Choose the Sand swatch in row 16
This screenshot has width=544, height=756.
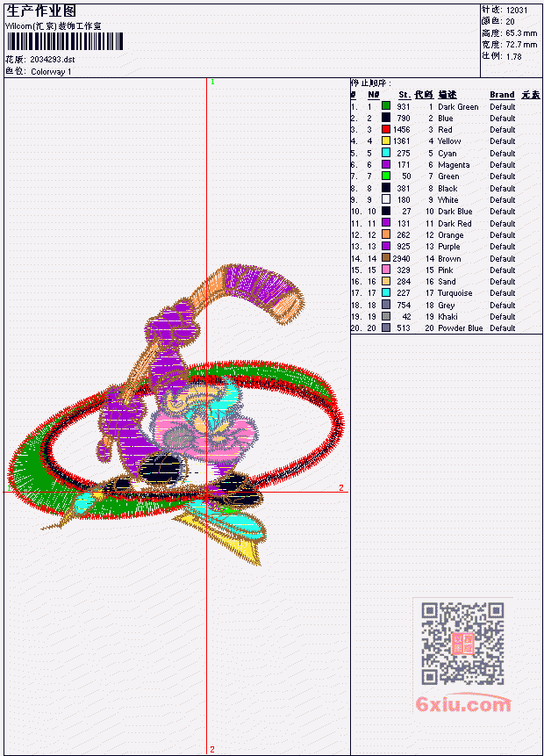(386, 281)
